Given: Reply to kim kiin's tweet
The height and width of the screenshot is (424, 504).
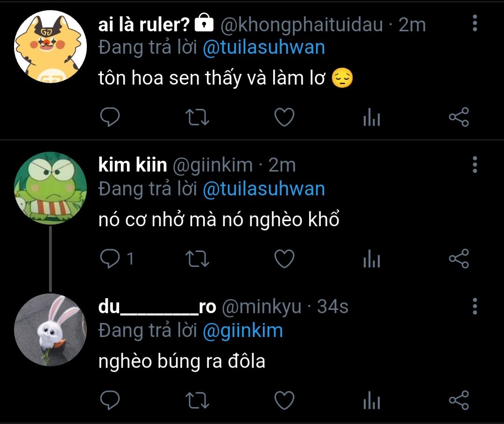Looking at the screenshot, I should pyautogui.click(x=111, y=259).
